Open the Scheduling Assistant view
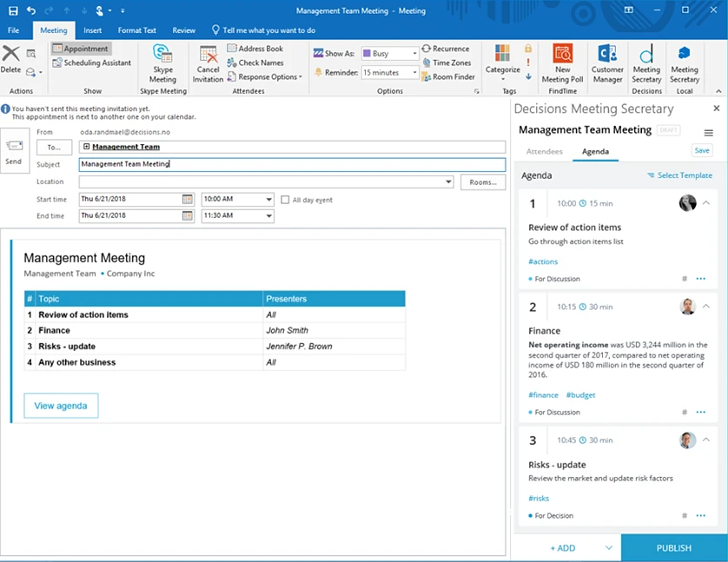Viewport: 728px width, 562px height. [x=92, y=63]
